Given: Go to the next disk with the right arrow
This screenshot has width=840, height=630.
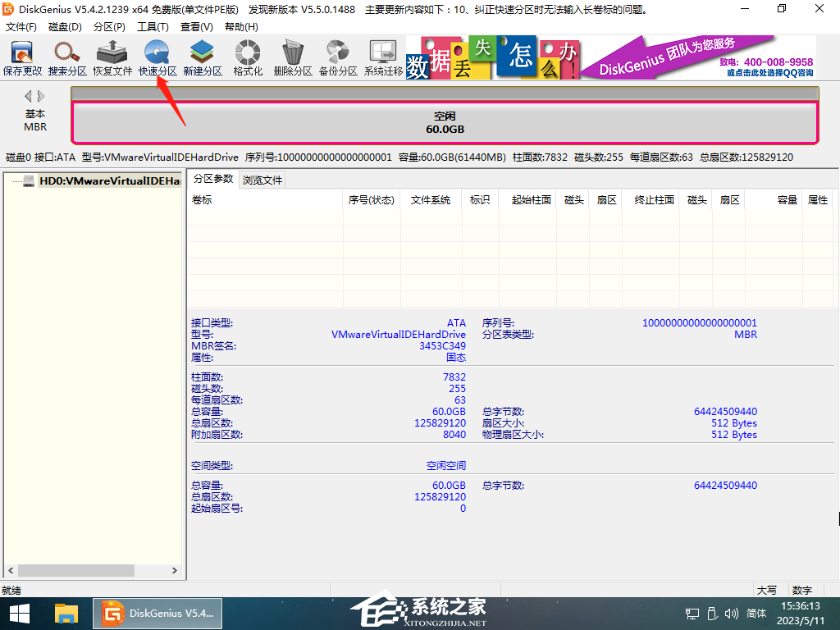Looking at the screenshot, I should tap(40, 97).
